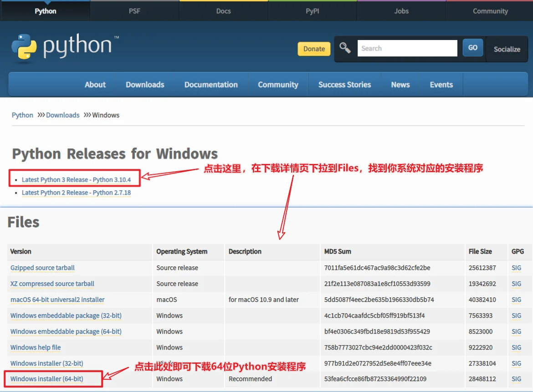Open the News navigation menu

click(400, 85)
